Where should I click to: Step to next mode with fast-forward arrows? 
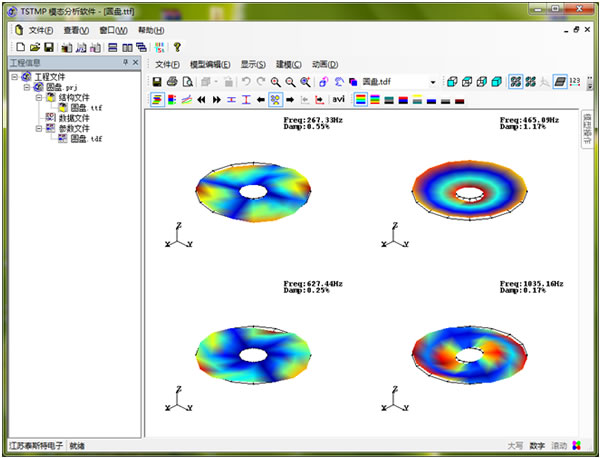216,99
